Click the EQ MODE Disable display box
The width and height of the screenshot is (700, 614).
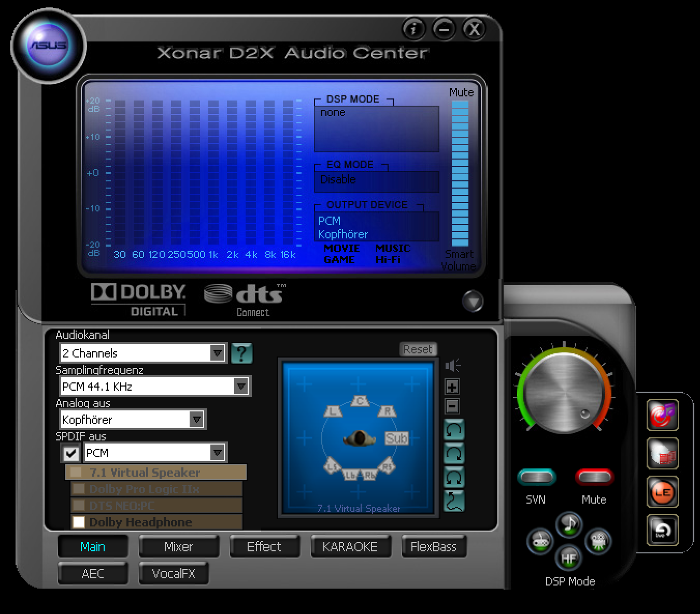pyautogui.click(x=377, y=182)
